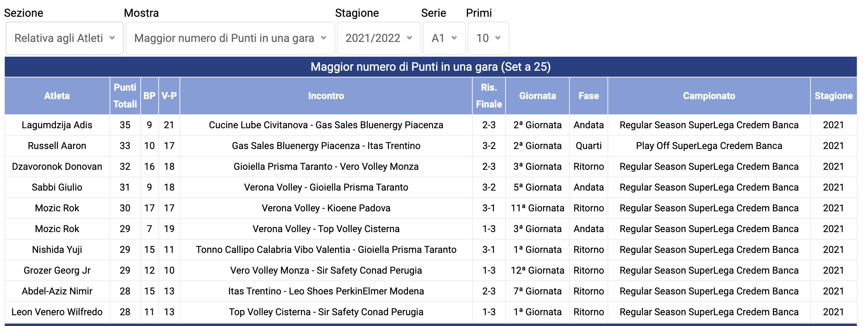Open the Primi dropdown showing 10
868x326 pixels.
488,38
